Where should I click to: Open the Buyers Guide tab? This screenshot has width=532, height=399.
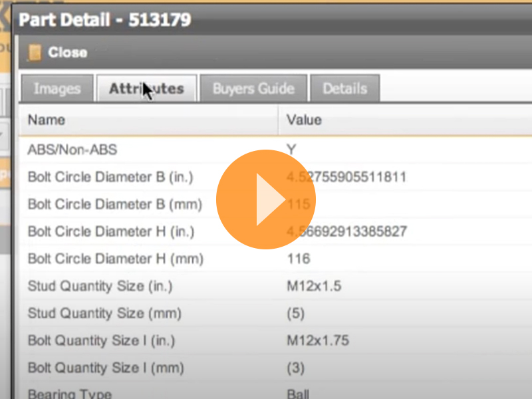click(253, 88)
